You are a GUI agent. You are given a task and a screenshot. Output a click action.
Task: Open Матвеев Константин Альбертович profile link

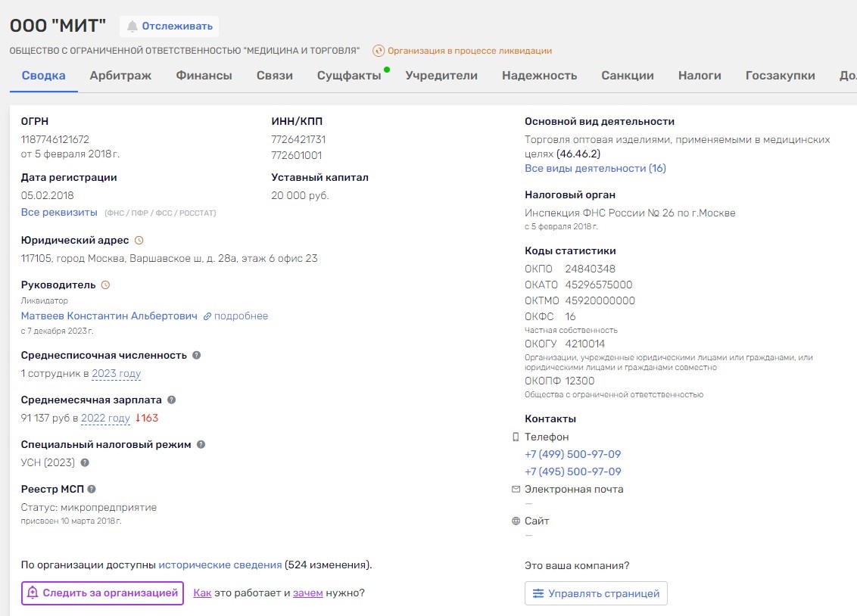[109, 316]
